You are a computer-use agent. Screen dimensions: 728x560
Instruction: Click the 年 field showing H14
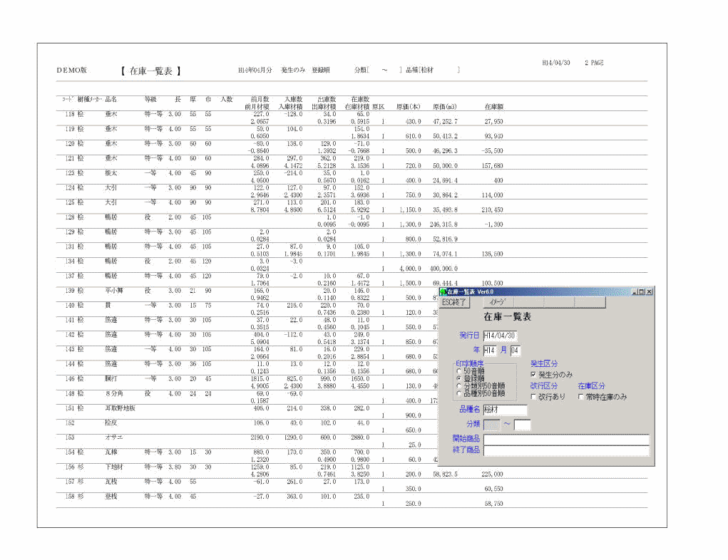(x=489, y=351)
